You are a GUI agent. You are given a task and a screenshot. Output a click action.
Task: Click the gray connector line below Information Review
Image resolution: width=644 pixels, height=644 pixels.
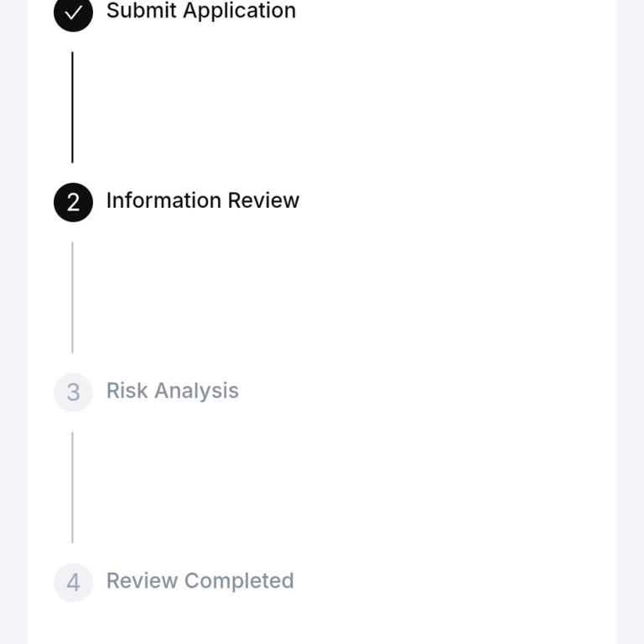coord(72,297)
